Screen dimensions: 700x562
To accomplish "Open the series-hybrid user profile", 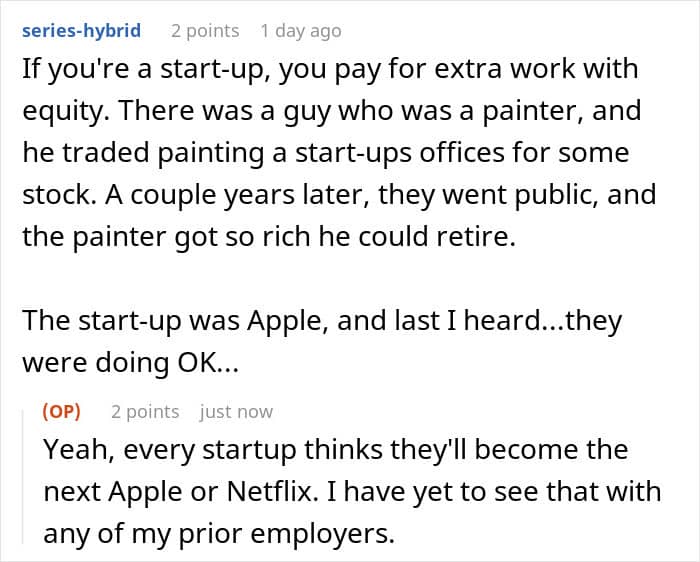I will click(81, 31).
